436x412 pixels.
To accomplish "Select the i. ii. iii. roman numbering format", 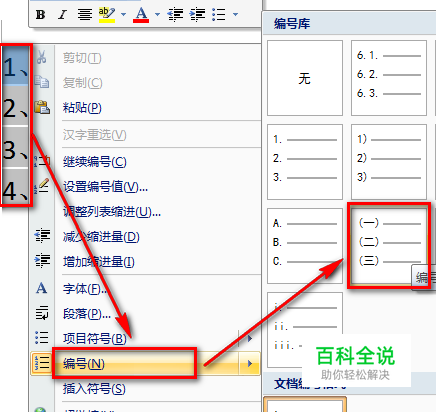I will 305,330.
